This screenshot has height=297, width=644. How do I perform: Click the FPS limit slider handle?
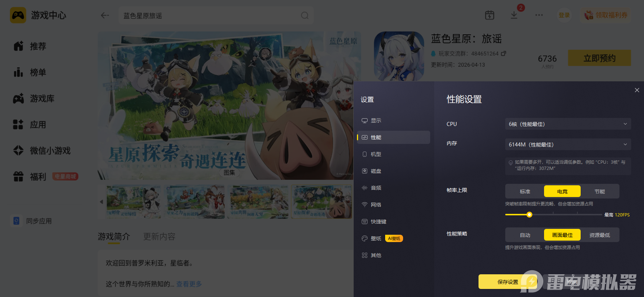tap(529, 215)
